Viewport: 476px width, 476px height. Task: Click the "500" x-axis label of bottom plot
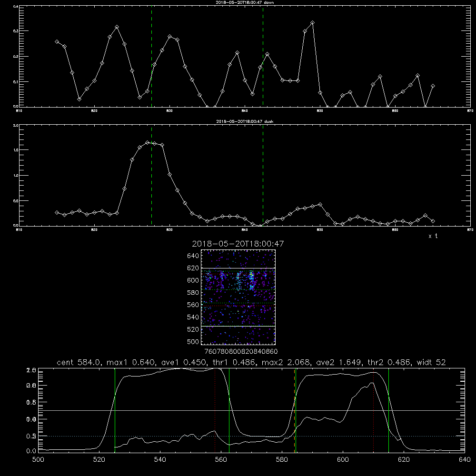(x=38, y=460)
